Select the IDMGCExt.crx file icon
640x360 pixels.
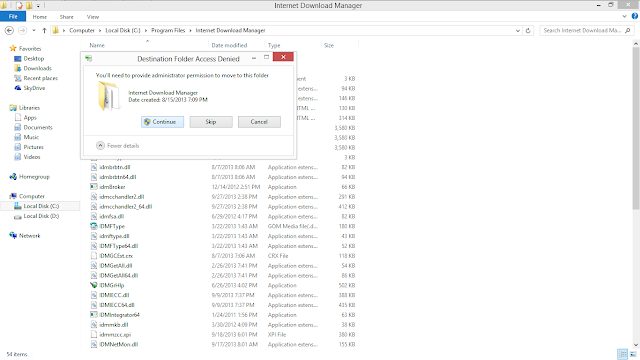[94, 256]
